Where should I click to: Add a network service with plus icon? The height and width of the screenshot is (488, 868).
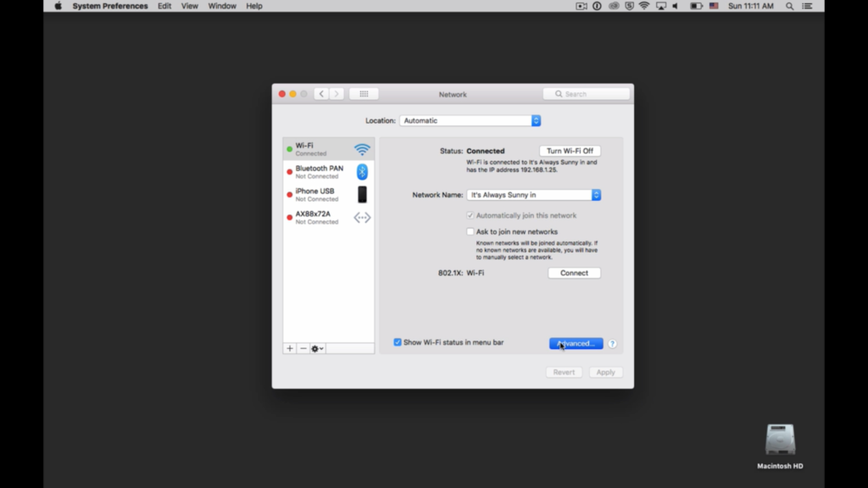[290, 348]
